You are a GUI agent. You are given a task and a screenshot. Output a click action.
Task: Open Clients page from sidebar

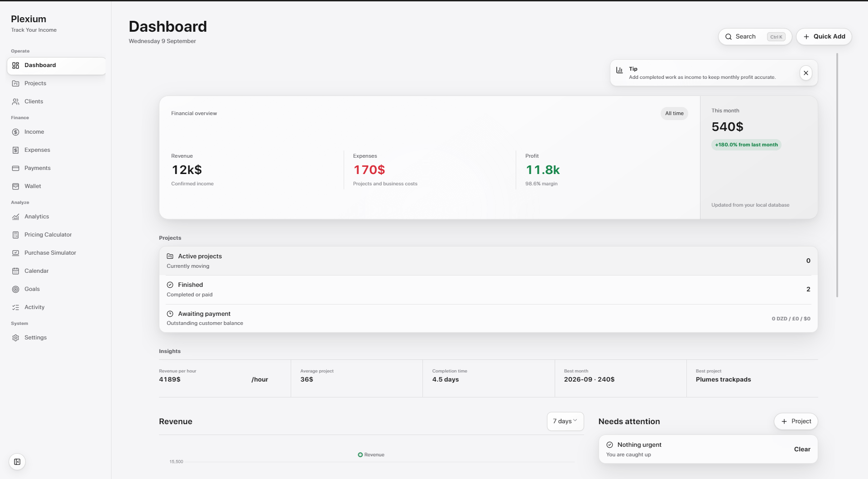tap(57, 102)
